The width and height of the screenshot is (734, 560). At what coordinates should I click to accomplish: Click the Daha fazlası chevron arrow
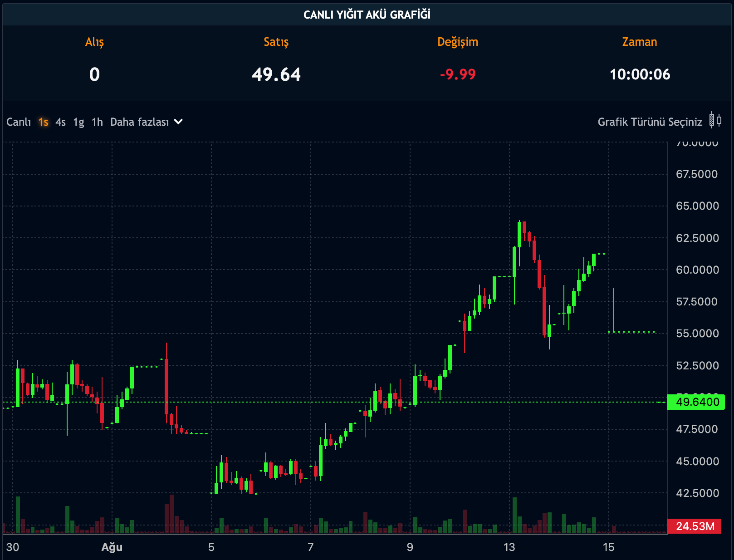[179, 122]
